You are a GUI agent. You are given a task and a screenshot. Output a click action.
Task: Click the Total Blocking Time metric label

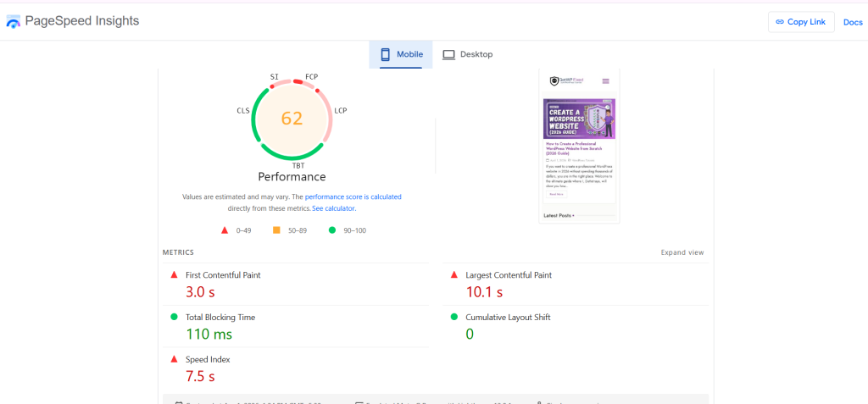click(x=220, y=318)
